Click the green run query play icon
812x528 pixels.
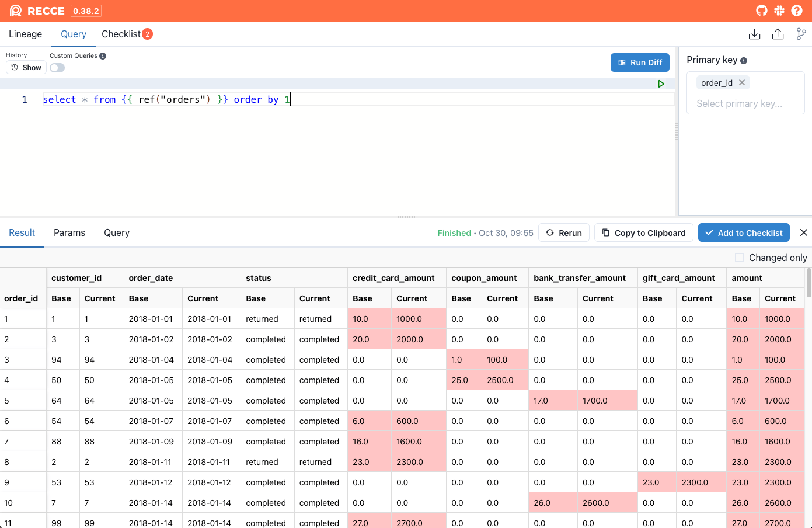pyautogui.click(x=661, y=84)
